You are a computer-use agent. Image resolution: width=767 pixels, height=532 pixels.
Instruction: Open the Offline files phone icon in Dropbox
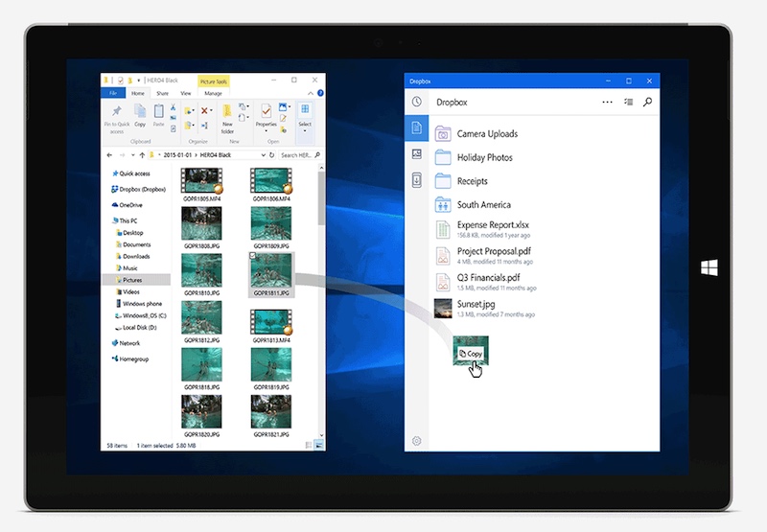(x=417, y=180)
